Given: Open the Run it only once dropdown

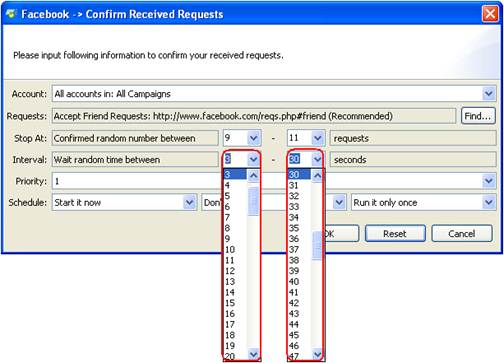Looking at the screenshot, I should 489,202.
